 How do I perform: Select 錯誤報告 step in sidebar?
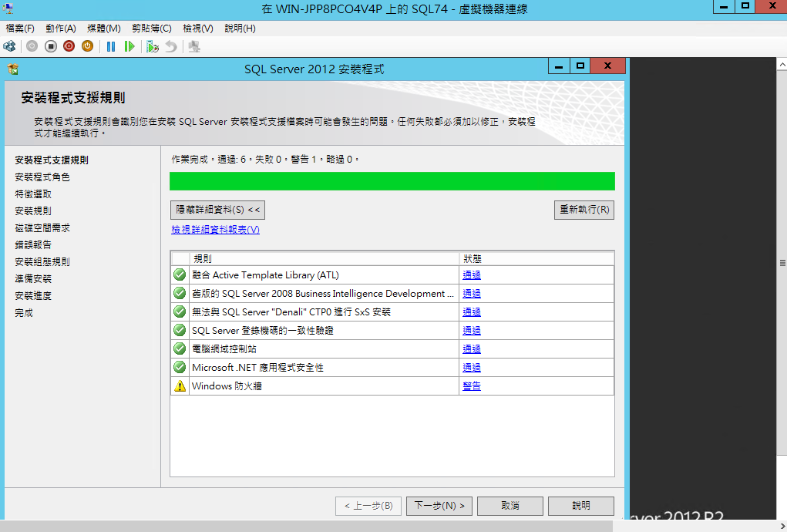(x=33, y=245)
